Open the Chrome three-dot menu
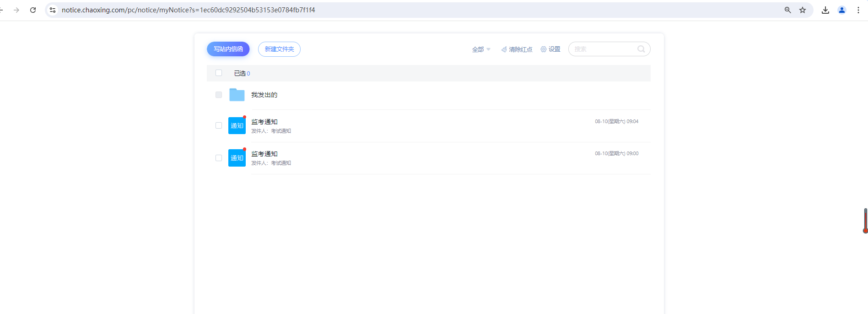The height and width of the screenshot is (314, 868). coord(858,10)
